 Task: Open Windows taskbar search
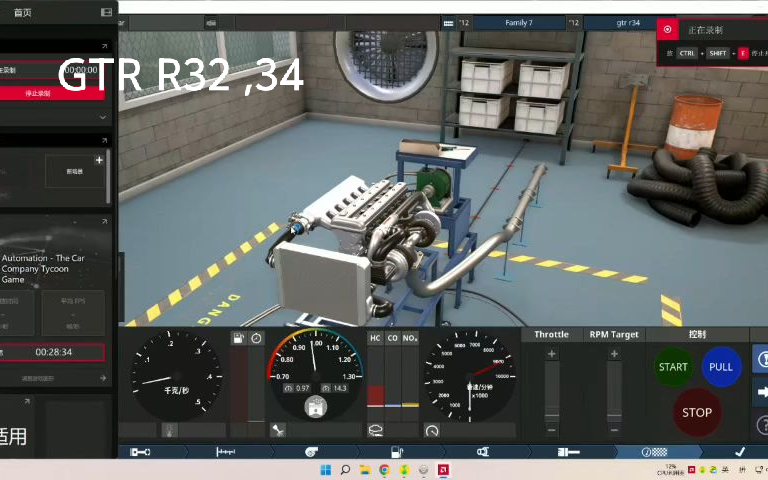click(345, 470)
